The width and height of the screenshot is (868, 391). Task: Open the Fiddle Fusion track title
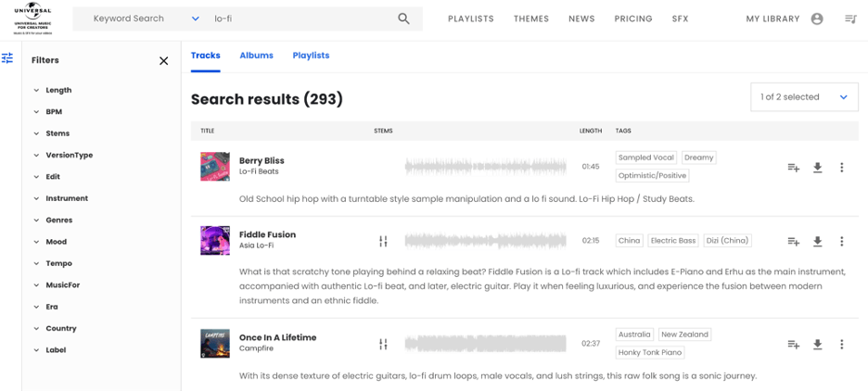pyautogui.click(x=267, y=234)
